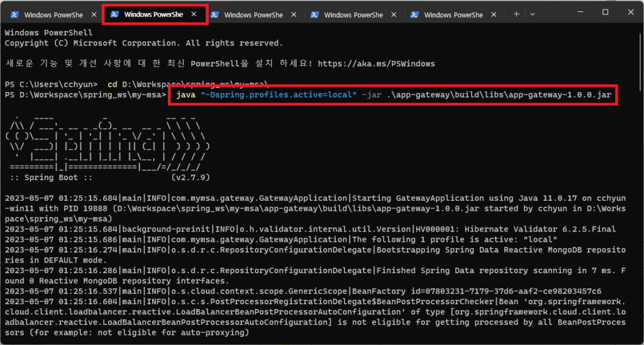Close the fifth PowerShell tab
644x345 pixels.
tap(494, 14)
